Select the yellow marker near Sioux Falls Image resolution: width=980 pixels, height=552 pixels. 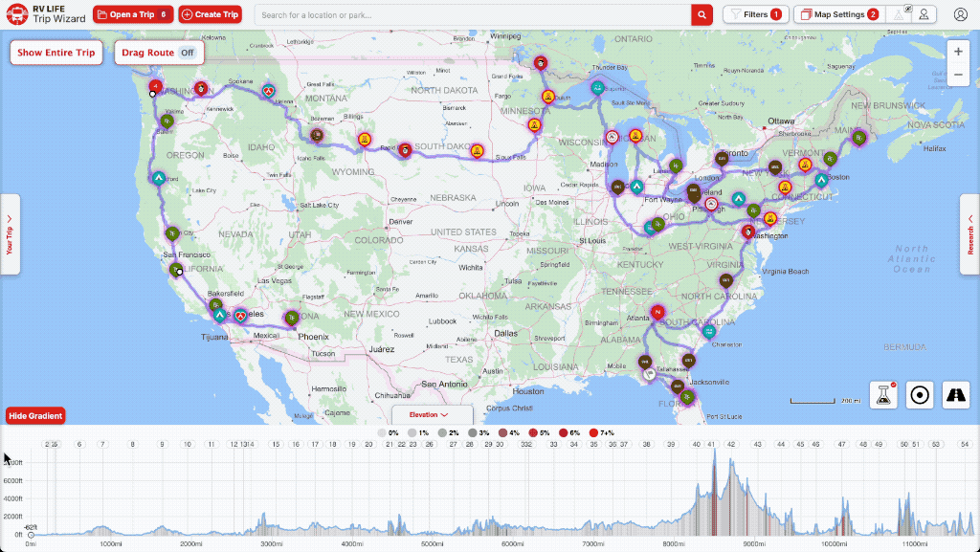pyautogui.click(x=477, y=151)
